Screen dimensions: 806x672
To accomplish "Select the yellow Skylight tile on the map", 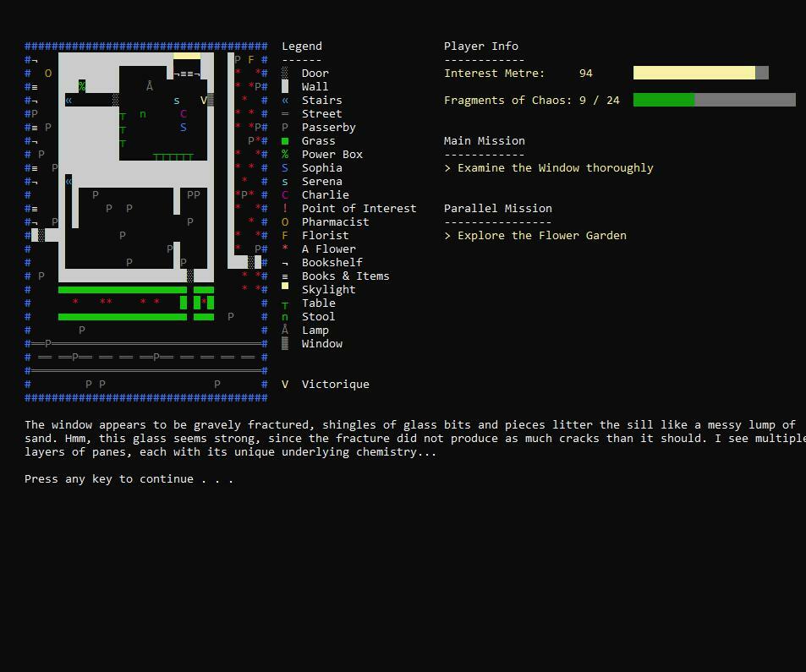I will [x=187, y=56].
